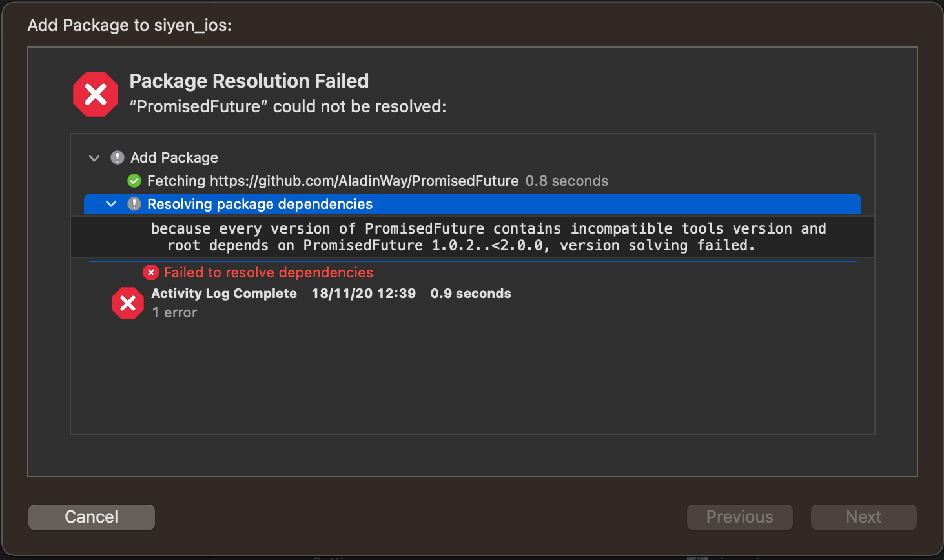Click the large red error icon beside Package Resolution Failed
This screenshot has height=560, width=944.
coord(96,94)
